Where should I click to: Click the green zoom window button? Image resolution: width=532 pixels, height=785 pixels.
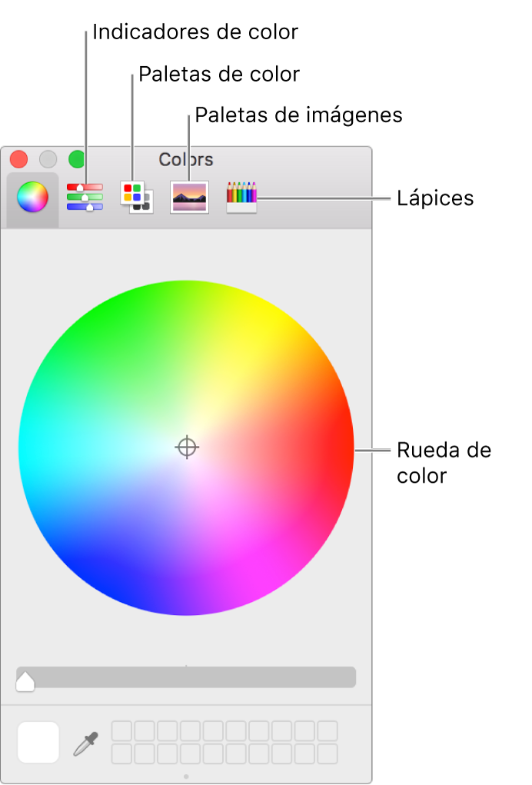click(x=77, y=160)
